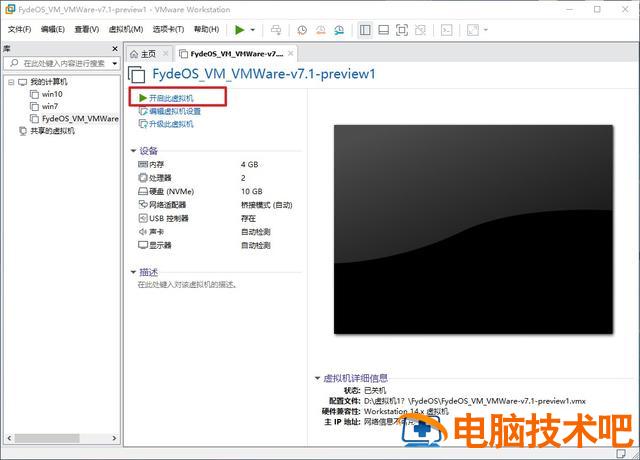Screen dimensions: 640x460
Task: Click the console view toolbar icon
Action: tap(446, 30)
